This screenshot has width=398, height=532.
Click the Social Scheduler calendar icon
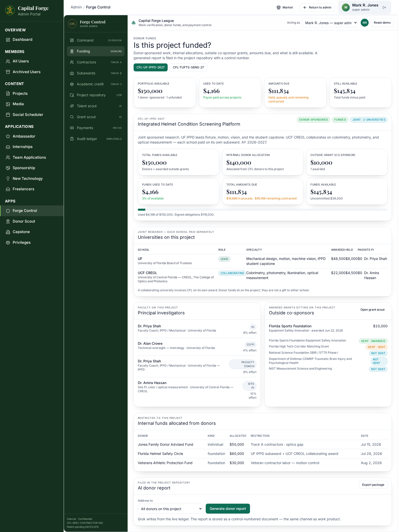[8, 115]
